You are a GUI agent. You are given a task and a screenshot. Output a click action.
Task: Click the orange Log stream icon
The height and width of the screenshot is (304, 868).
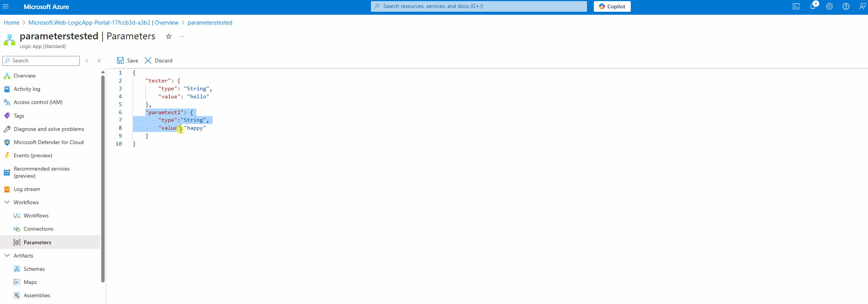tap(7, 189)
